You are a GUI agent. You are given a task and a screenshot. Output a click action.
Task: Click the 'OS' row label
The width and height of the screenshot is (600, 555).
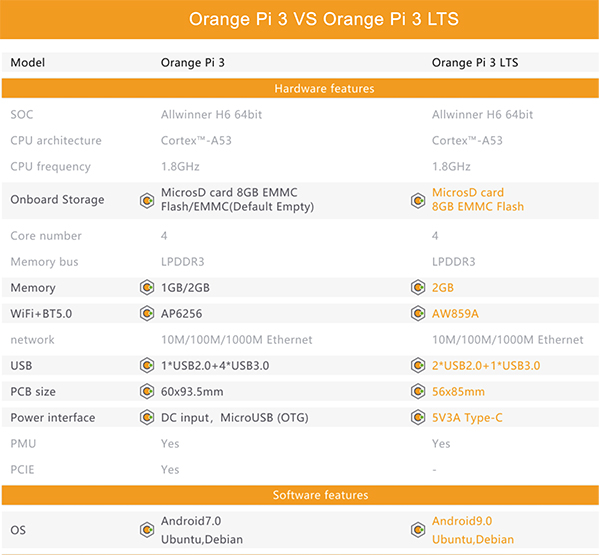[18, 530]
